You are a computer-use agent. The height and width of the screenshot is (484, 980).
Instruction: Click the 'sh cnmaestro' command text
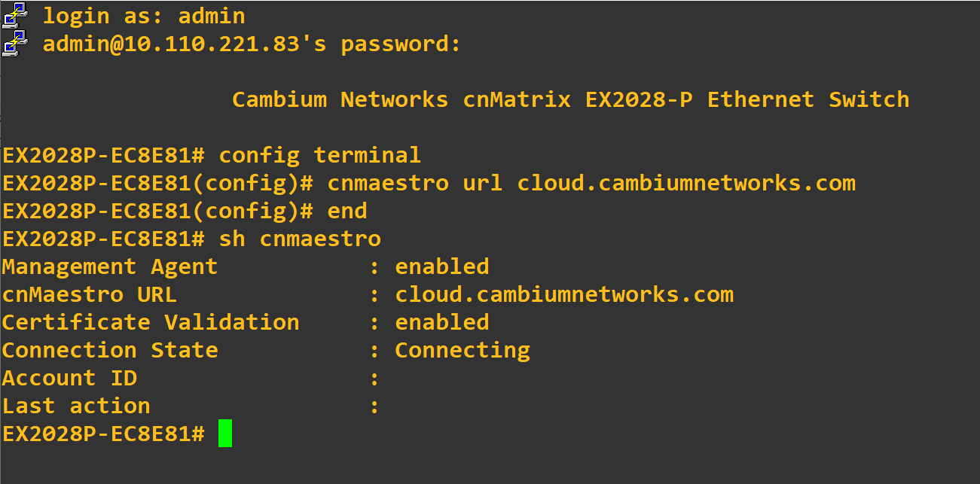coord(300,239)
